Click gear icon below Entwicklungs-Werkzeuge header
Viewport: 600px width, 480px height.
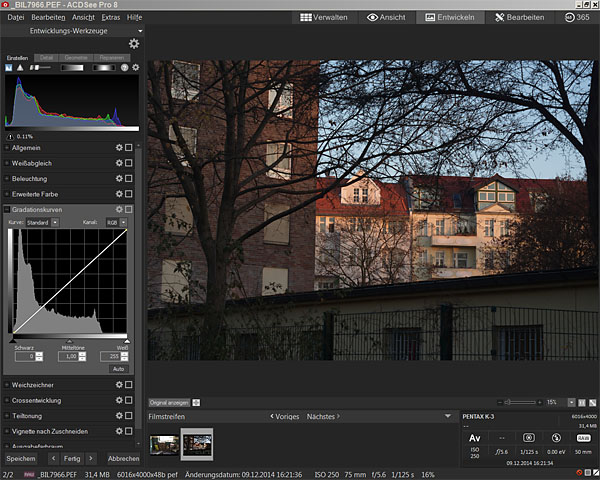coord(134,44)
